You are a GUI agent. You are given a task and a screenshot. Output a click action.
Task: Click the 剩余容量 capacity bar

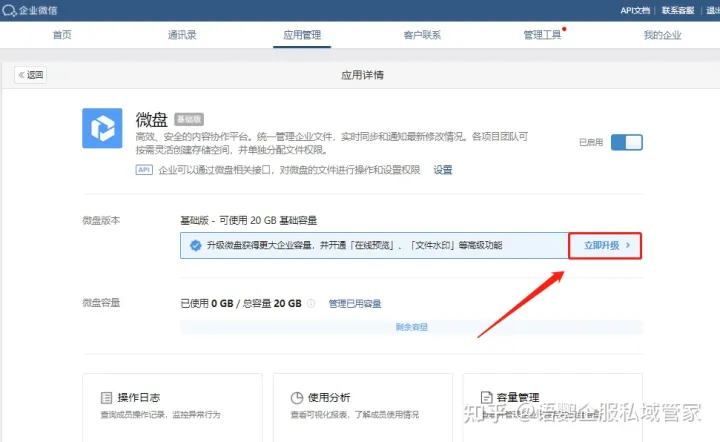tap(411, 327)
